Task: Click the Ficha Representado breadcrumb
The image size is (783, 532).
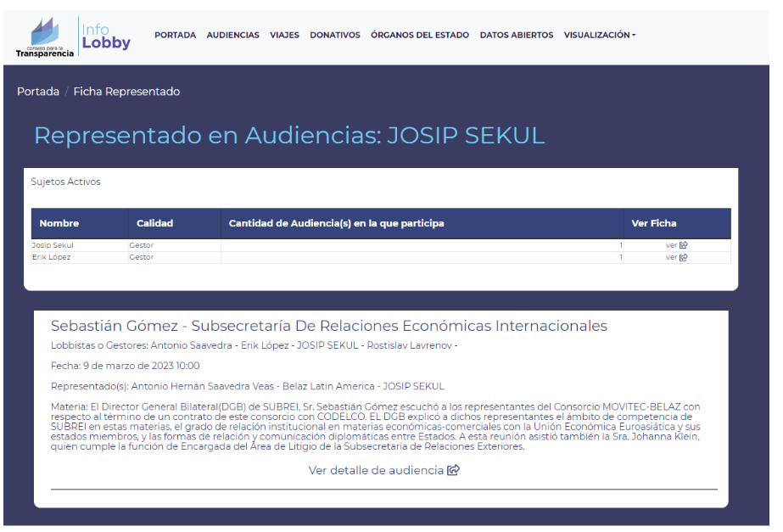Action: tap(127, 92)
